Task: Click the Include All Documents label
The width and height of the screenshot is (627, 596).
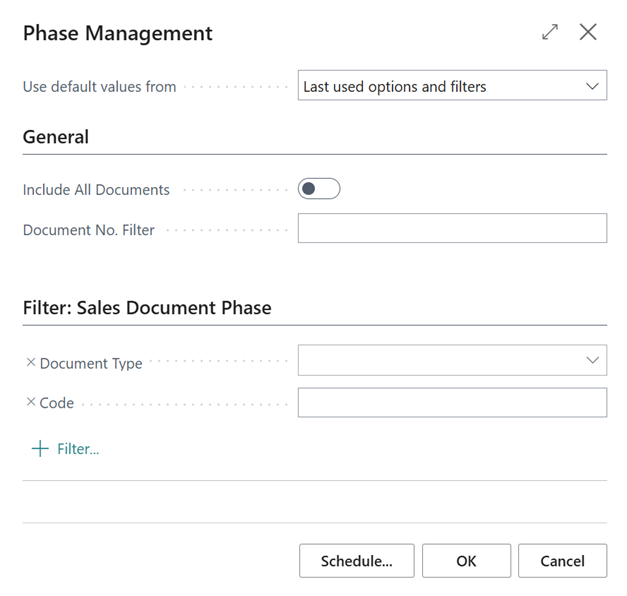Action: tap(96, 190)
